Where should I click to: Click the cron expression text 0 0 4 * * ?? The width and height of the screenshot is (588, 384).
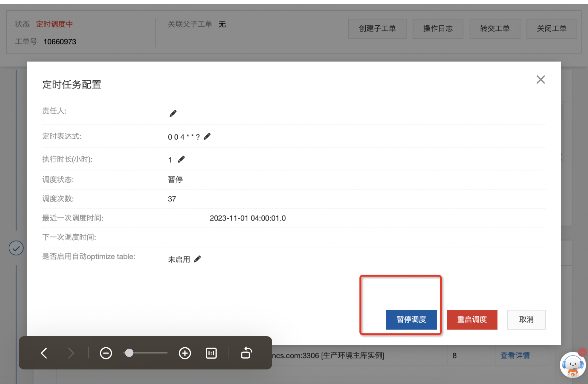pos(184,137)
